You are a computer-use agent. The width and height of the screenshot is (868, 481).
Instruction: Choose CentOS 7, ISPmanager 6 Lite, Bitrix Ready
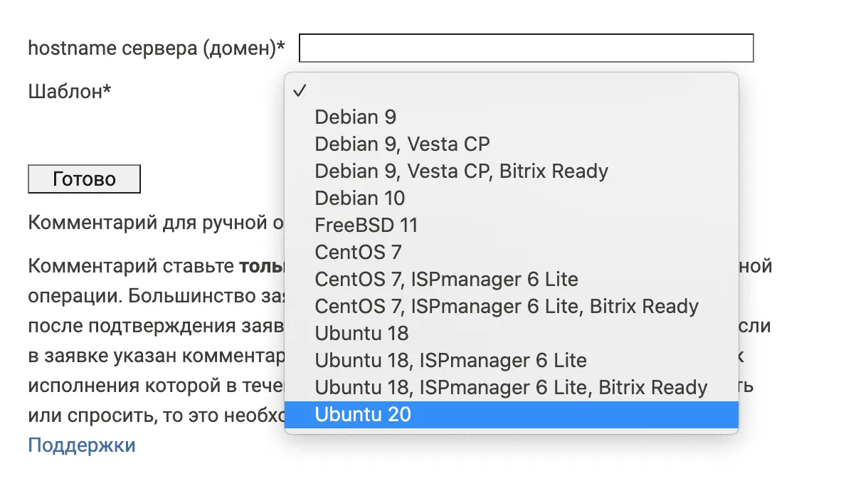507,306
